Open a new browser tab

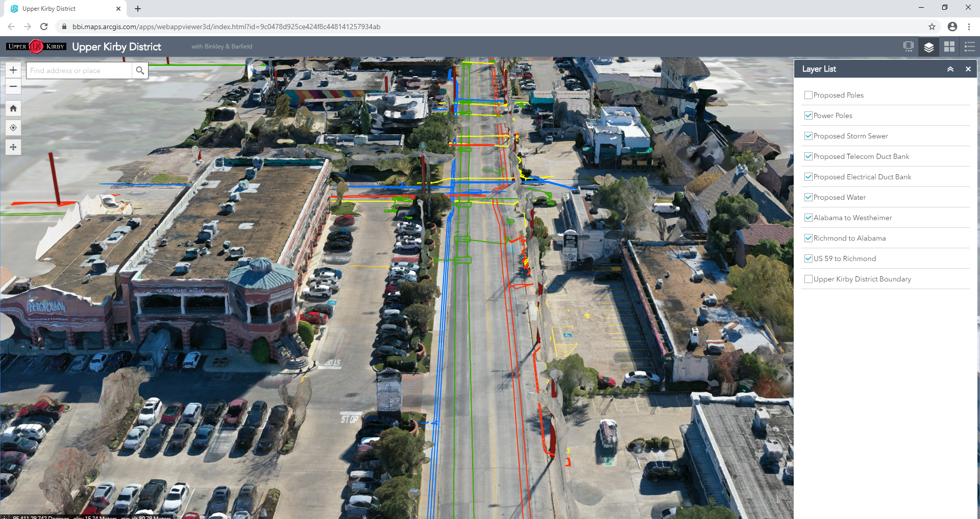[x=138, y=9]
